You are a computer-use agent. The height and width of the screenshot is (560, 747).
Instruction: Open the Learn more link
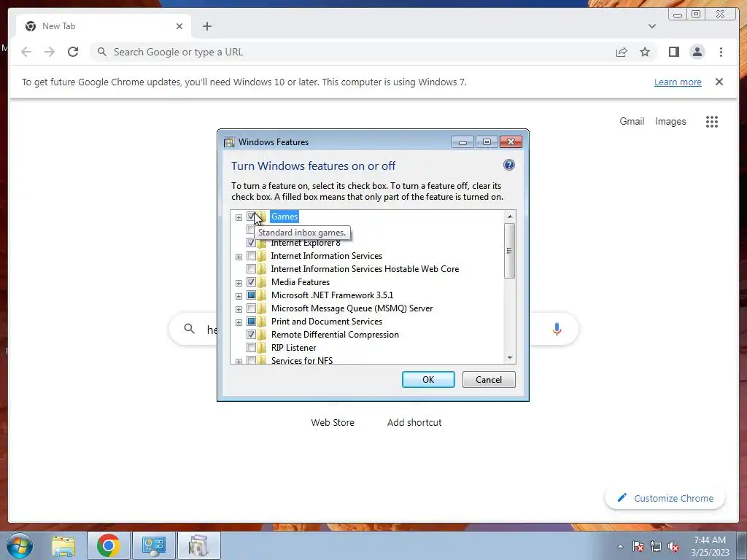[x=678, y=82]
